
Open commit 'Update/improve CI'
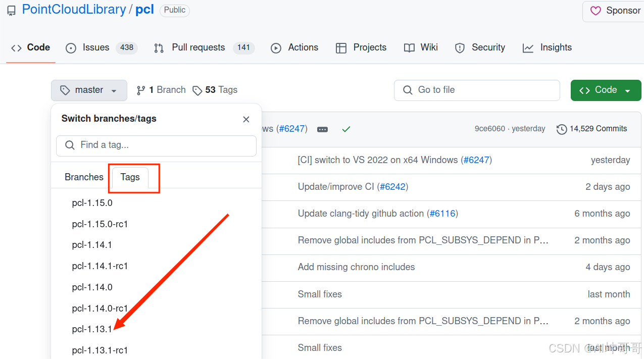(x=336, y=187)
